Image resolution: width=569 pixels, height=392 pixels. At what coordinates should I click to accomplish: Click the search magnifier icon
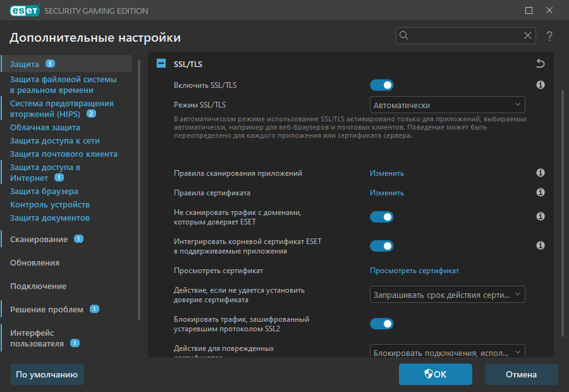pyautogui.click(x=403, y=35)
